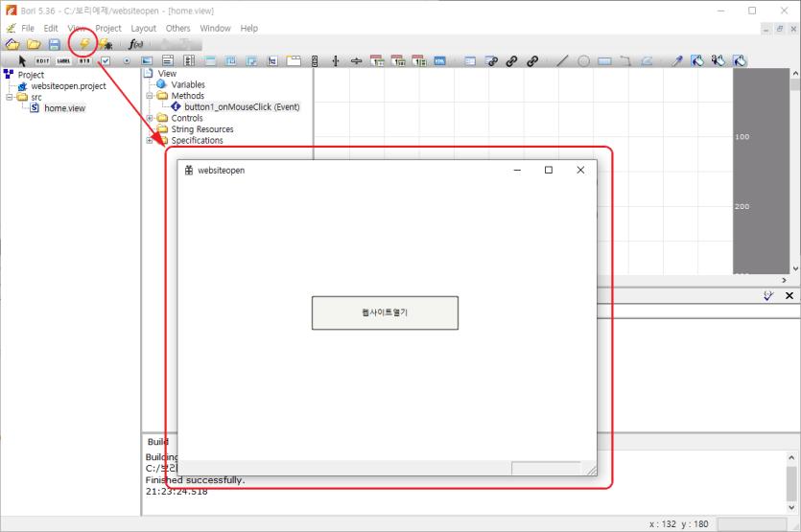The height and width of the screenshot is (532, 801).
Task: Select websiteopen.project in the Project tree
Action: [x=68, y=86]
